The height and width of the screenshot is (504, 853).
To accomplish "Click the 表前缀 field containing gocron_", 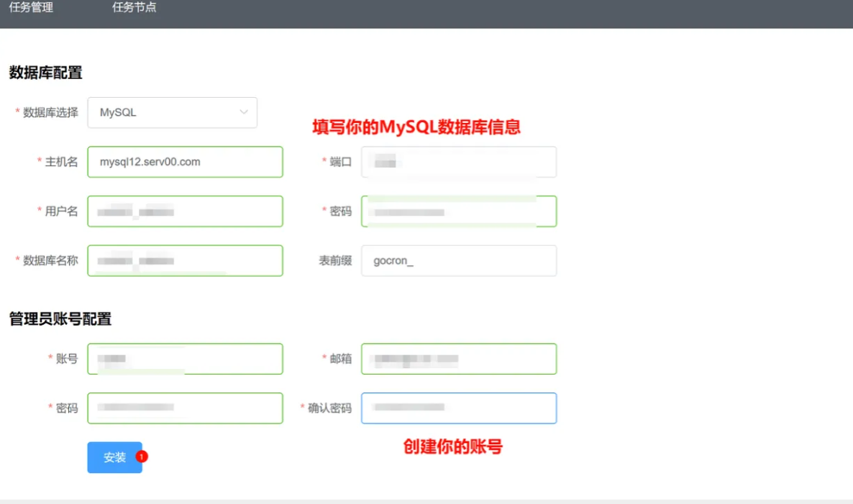I will [458, 261].
